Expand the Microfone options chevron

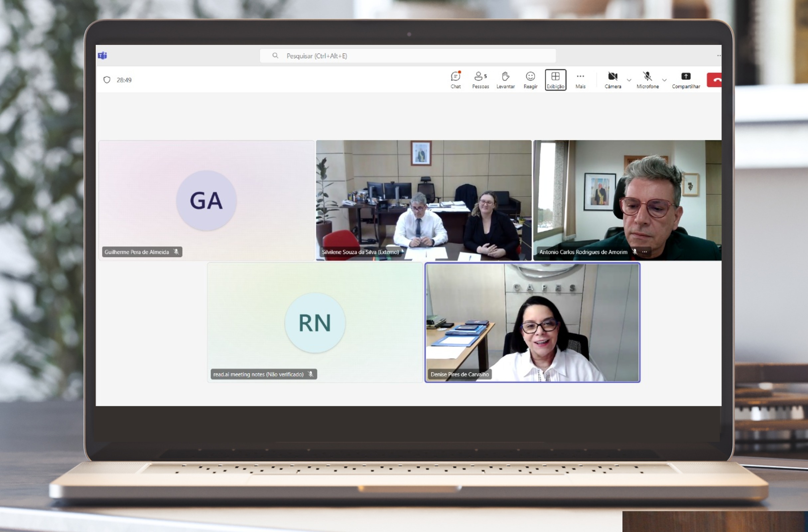664,80
